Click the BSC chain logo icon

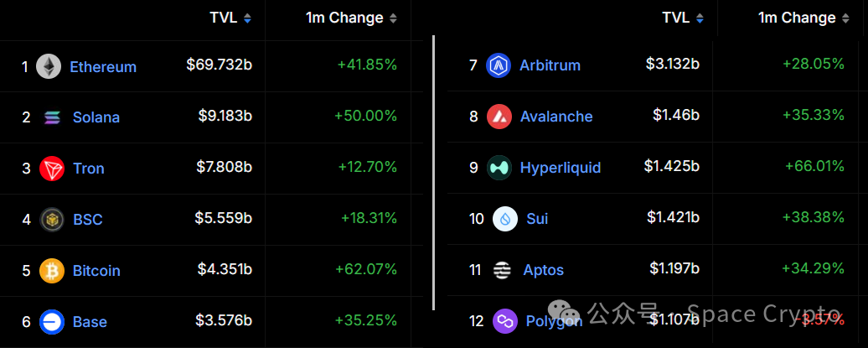52,220
